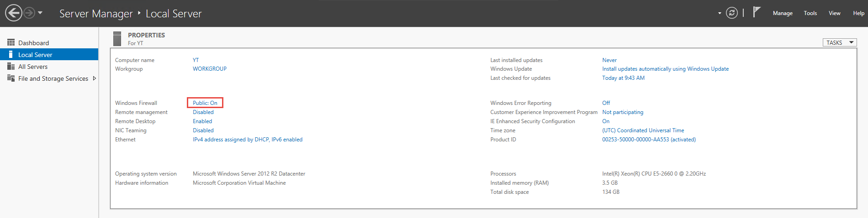Image resolution: width=868 pixels, height=218 pixels.
Task: Open the TASKS dropdown
Action: pos(840,42)
